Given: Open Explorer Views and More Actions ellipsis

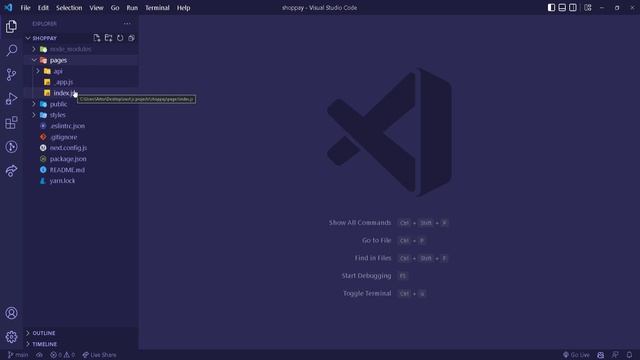Looking at the screenshot, I should [127, 24].
